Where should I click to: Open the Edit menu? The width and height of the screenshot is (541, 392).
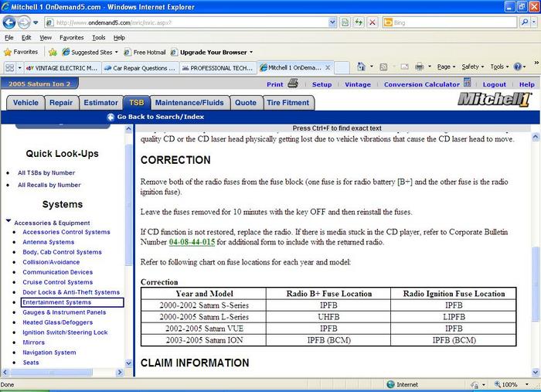pyautogui.click(x=26, y=38)
